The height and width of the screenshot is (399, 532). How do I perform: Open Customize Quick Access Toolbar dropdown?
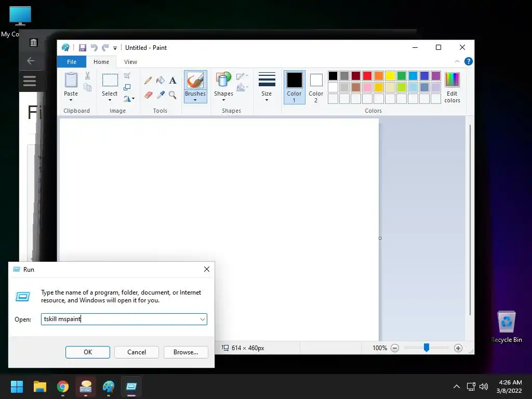tap(115, 48)
